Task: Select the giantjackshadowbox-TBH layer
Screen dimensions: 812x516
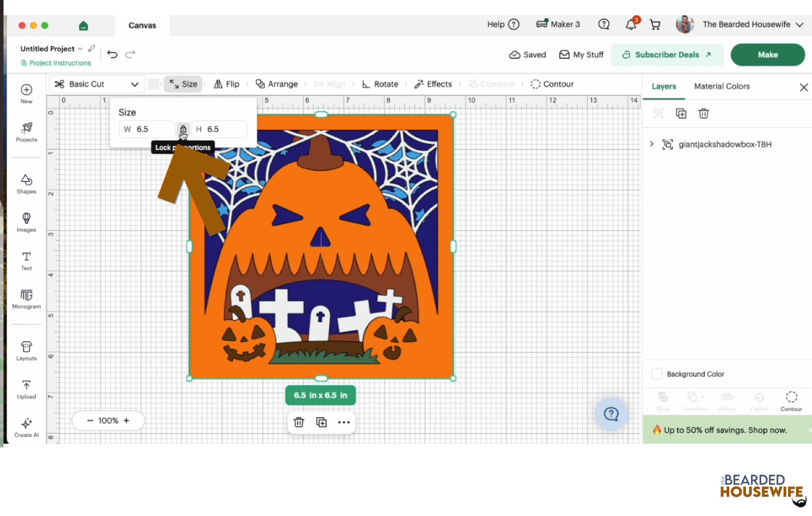Action: 725,144
